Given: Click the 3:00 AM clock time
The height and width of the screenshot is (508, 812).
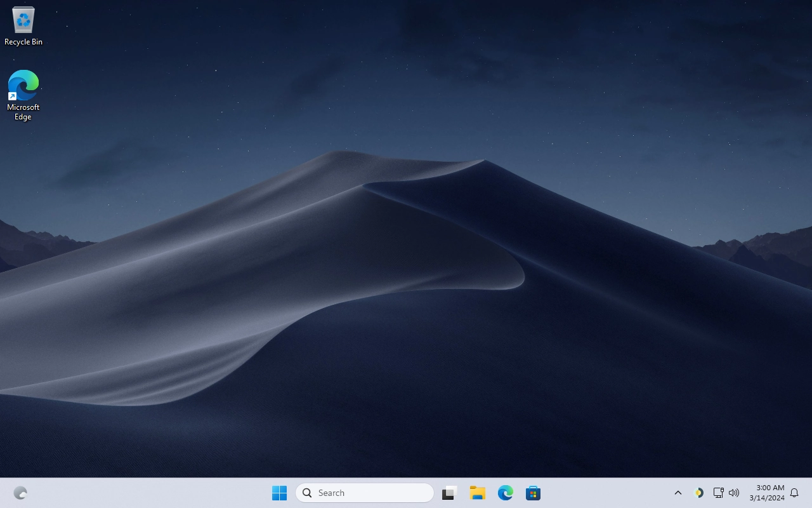Looking at the screenshot, I should coord(769,488).
